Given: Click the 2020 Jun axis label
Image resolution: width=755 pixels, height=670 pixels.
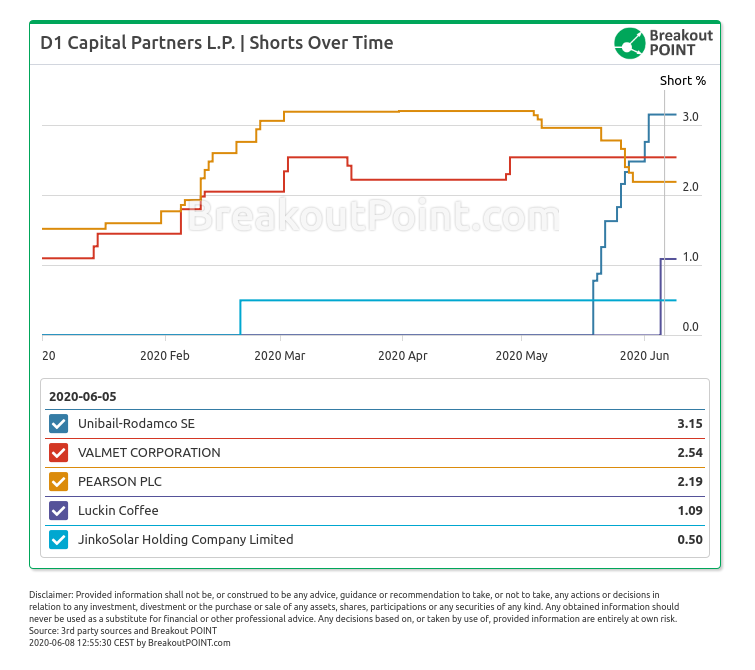Looking at the screenshot, I should (x=645, y=355).
